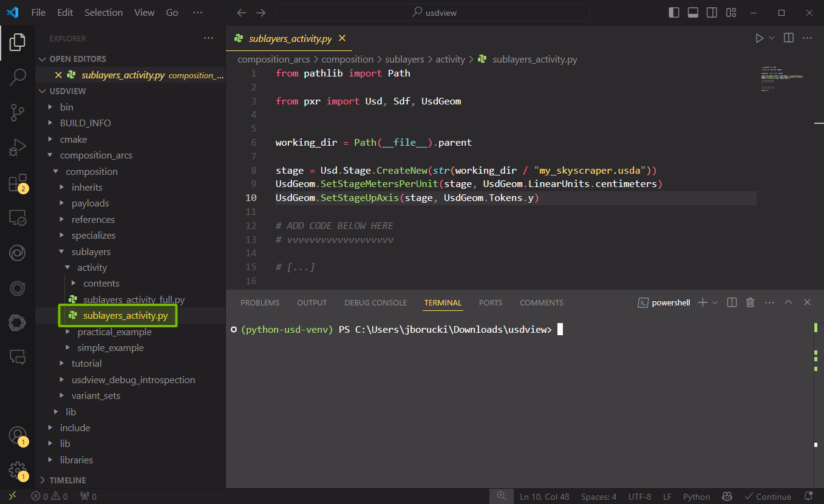Go forward using the title bar arrow

261,13
